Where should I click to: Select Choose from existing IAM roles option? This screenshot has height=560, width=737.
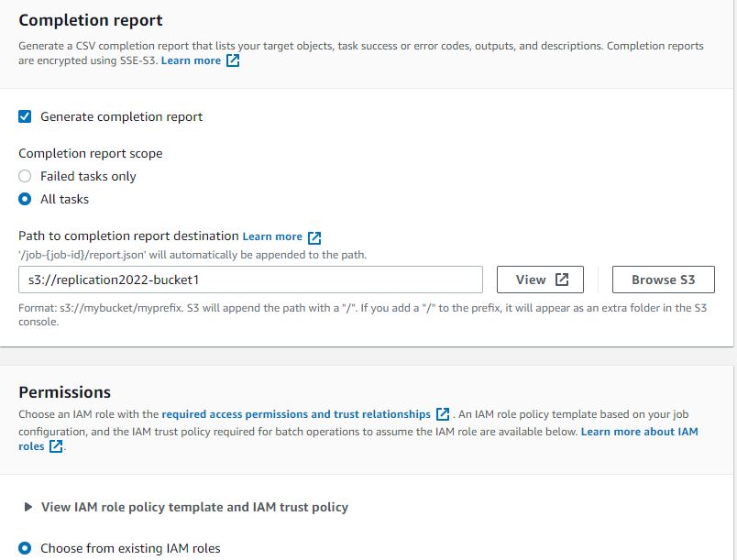coord(25,548)
